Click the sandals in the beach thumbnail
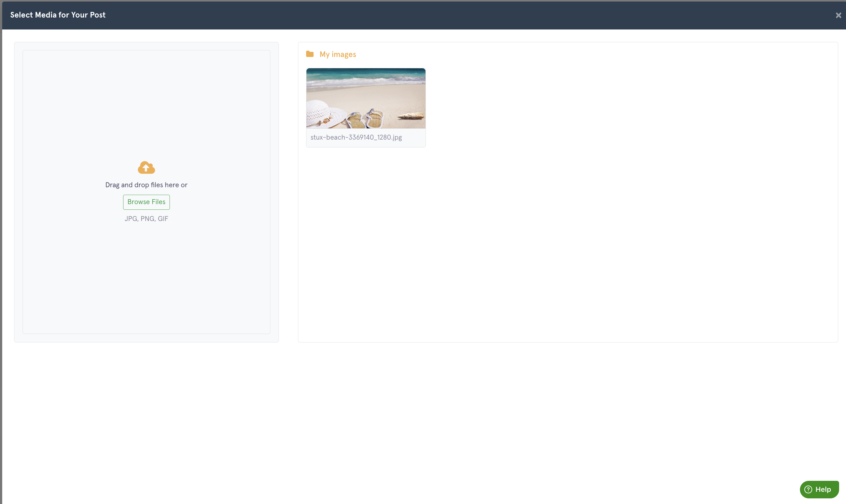This screenshot has height=504, width=846. tap(365, 120)
